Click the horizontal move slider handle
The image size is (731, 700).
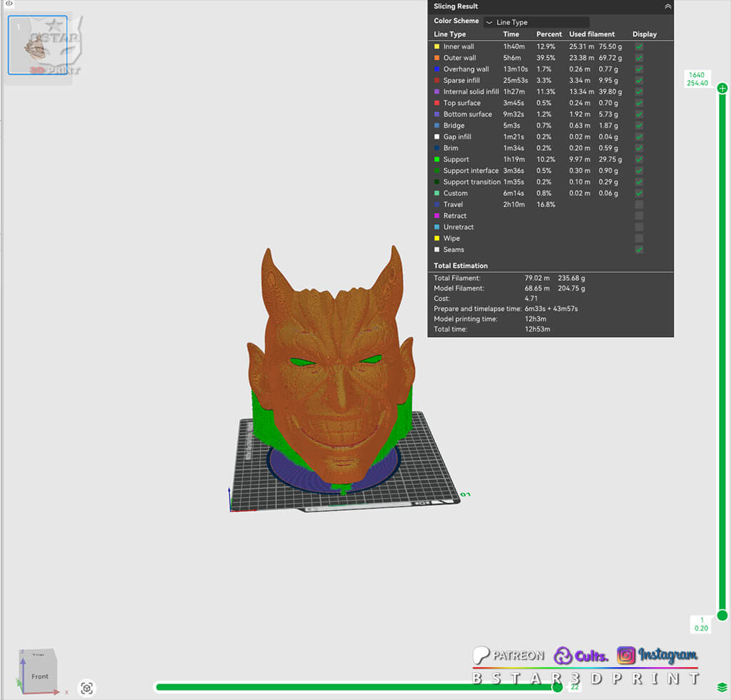[x=557, y=687]
